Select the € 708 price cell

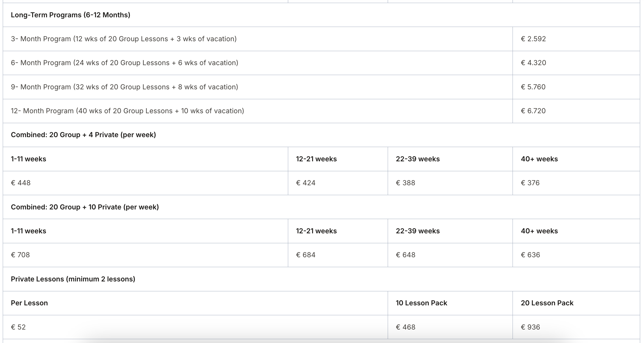(21, 255)
